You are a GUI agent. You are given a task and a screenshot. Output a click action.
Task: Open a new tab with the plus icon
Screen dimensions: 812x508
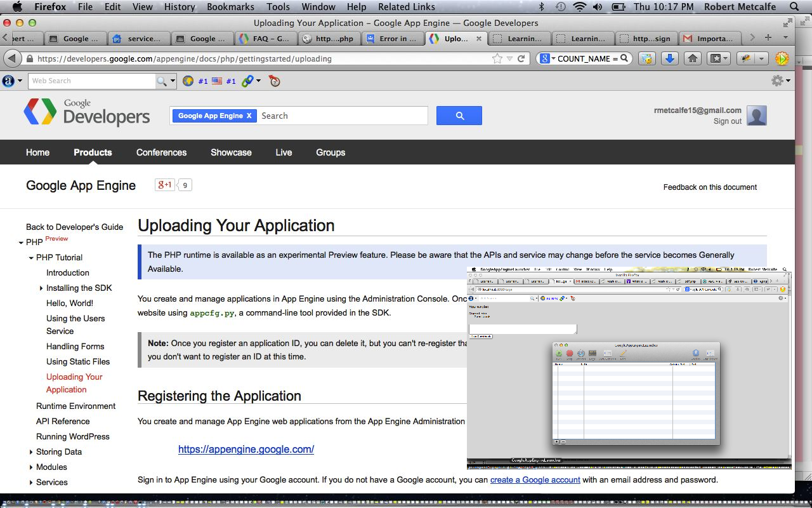(x=768, y=38)
